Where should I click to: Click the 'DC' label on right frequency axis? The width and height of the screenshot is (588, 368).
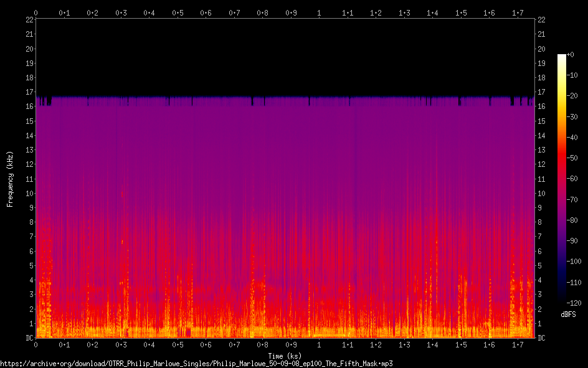pos(541,338)
